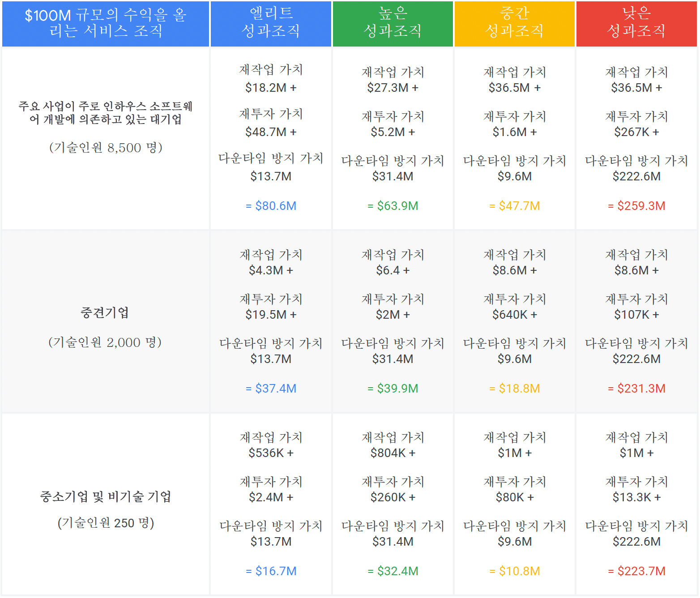The image size is (700, 598).
Task: Click the '$1.6M +' reinvestment value
Action: [515, 132]
